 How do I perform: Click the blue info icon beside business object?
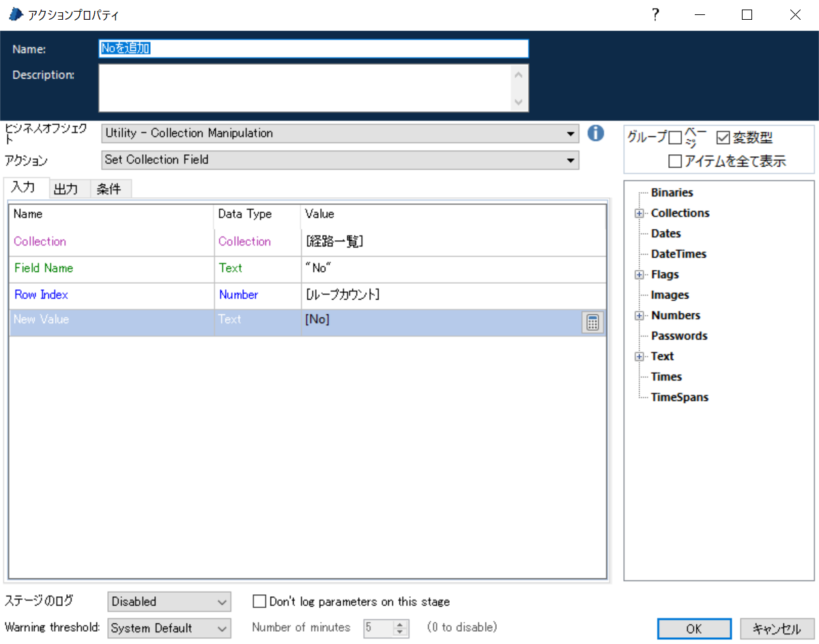click(x=596, y=133)
